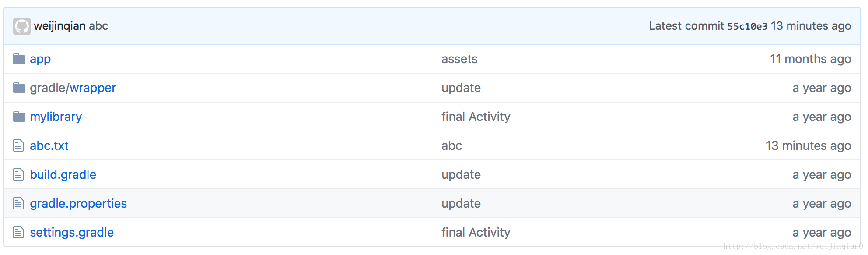Click the mylibrary folder icon
Screen dimensions: 868x255
click(19, 117)
